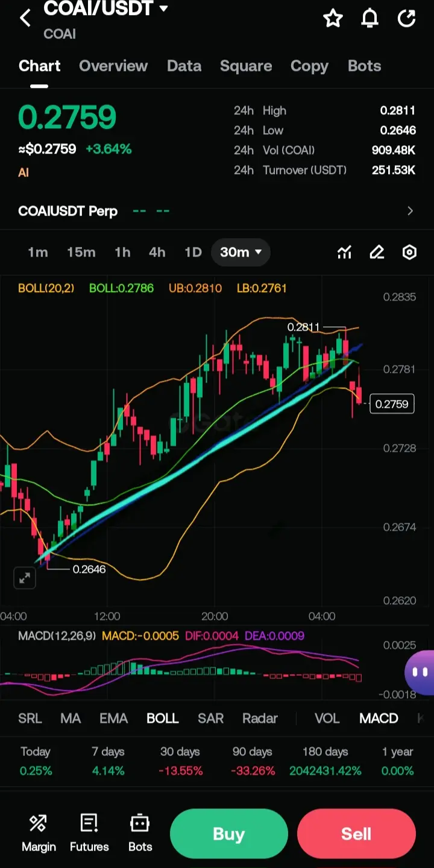Toggle the BOLL indicator

[163, 719]
